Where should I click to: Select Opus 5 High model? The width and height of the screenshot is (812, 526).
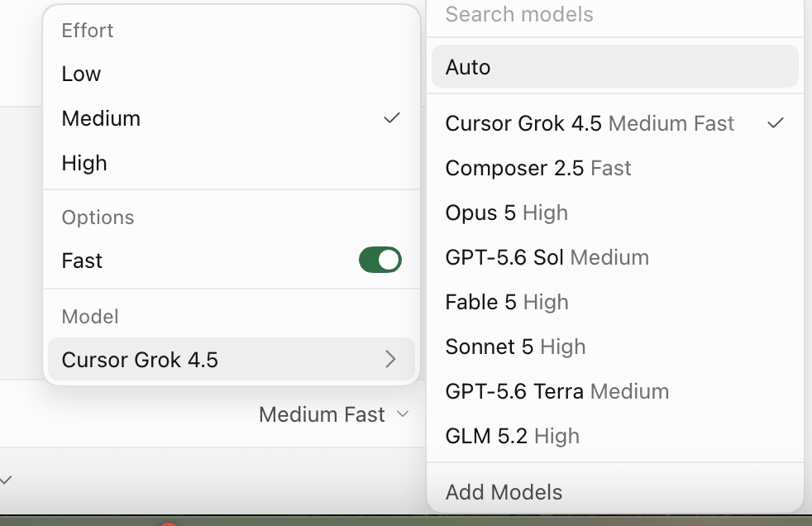point(614,213)
